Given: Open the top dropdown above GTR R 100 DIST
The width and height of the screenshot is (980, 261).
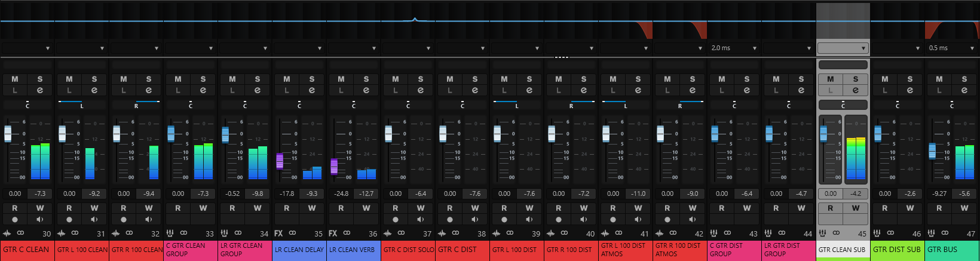Looking at the screenshot, I should click(571, 48).
